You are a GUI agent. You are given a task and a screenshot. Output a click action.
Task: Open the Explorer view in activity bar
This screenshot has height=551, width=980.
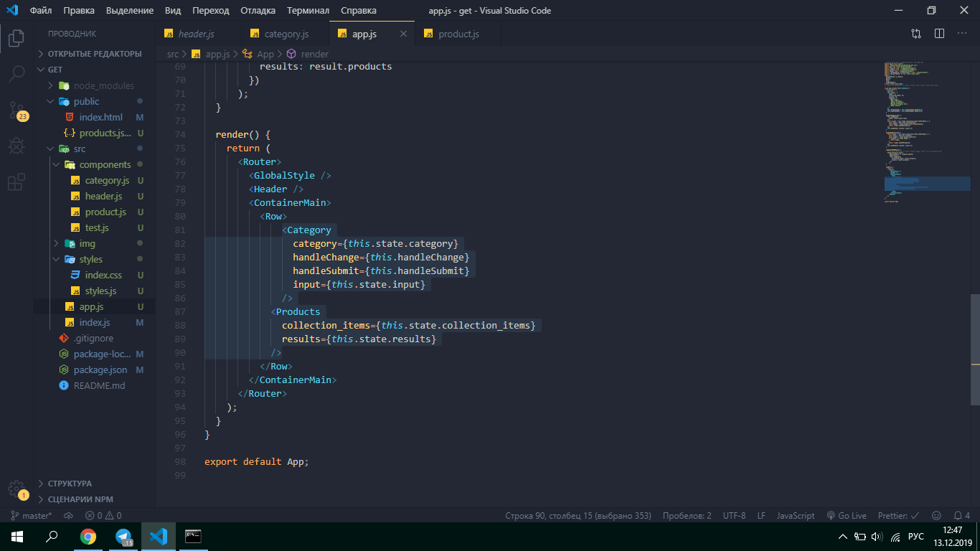[16, 38]
